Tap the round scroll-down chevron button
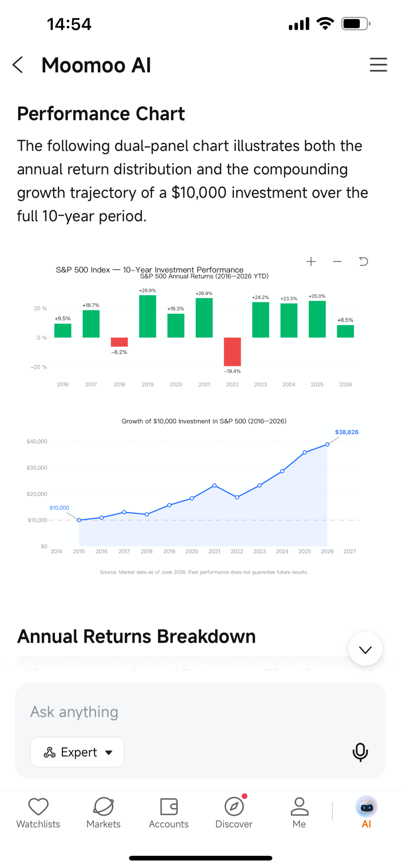401x868 pixels. point(365,649)
